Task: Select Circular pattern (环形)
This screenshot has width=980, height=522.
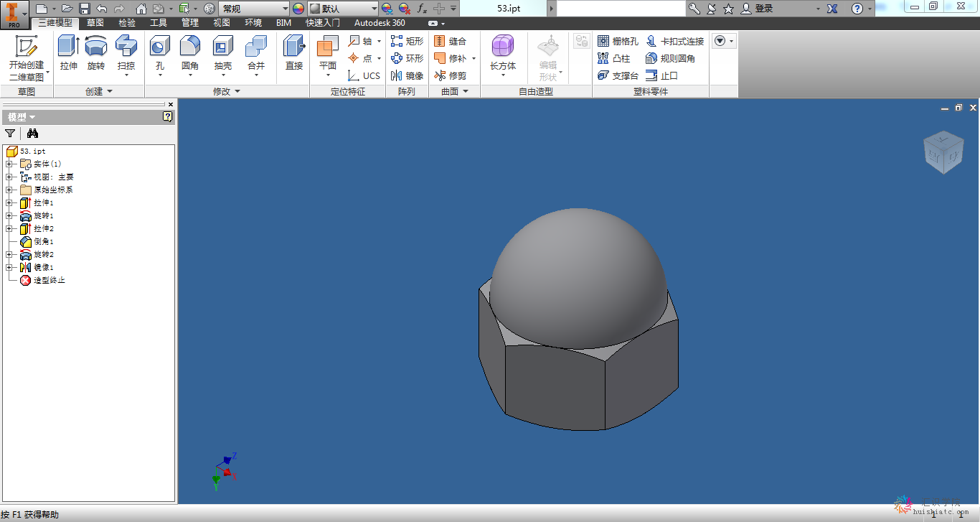Action: (407, 58)
